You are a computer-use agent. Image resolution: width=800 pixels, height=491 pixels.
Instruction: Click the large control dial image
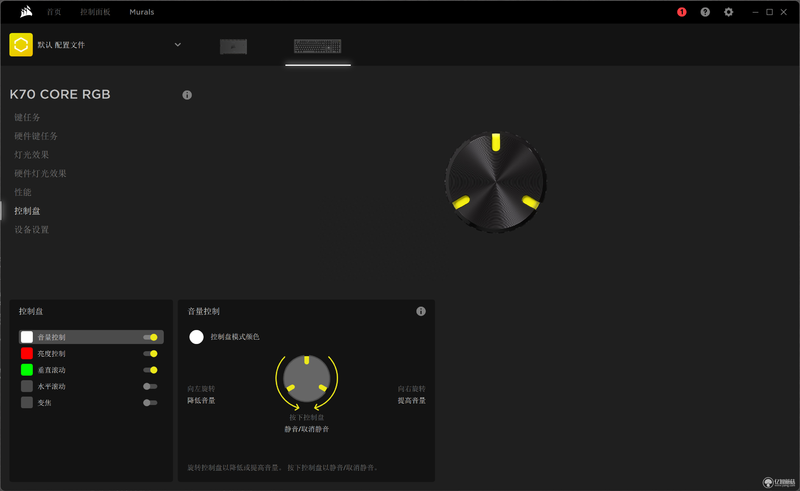coord(496,182)
